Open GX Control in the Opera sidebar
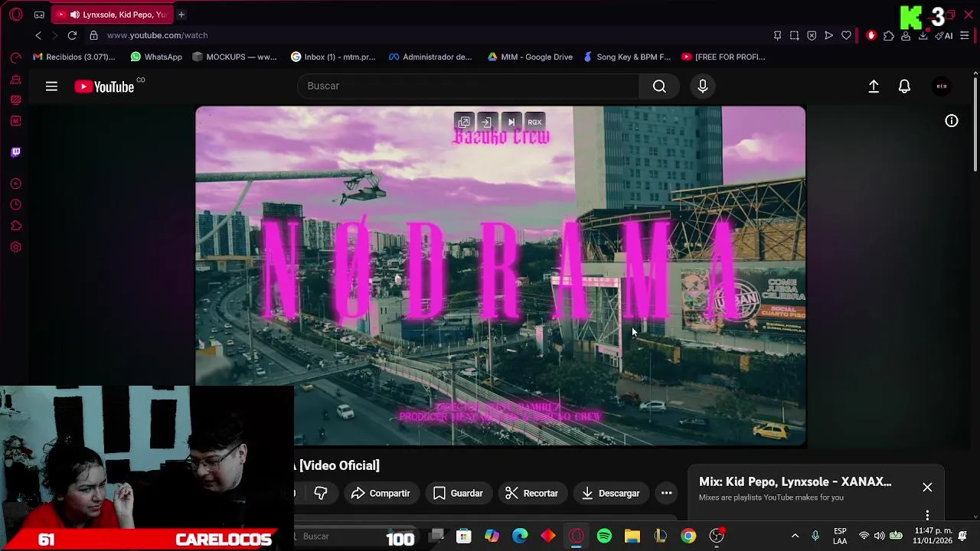The width and height of the screenshot is (980, 551). click(x=15, y=58)
